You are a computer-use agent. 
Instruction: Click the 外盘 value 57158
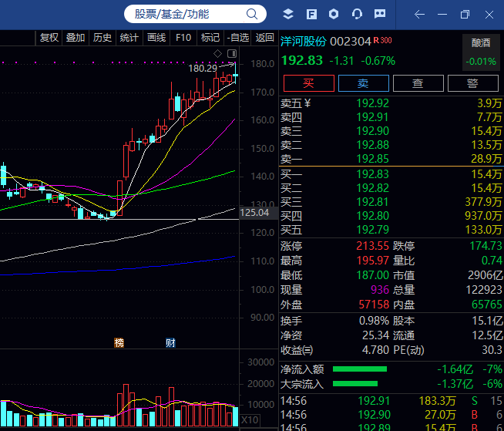tap(374, 305)
